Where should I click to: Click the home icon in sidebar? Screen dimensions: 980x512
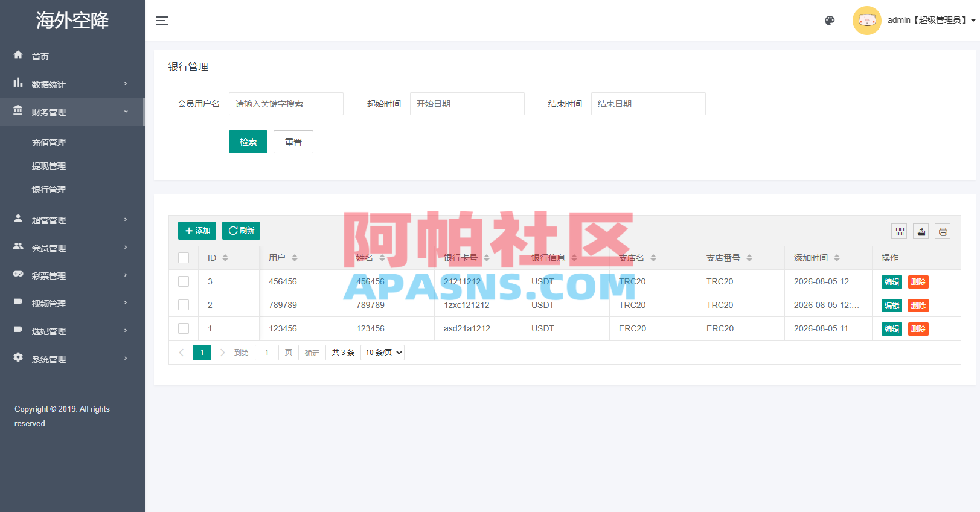(18, 55)
